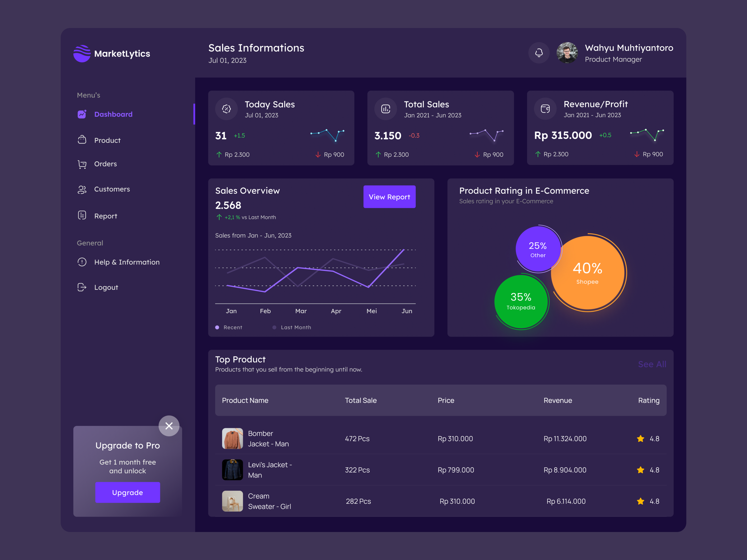Click the Logout icon
This screenshot has height=560, width=747.
point(81,287)
